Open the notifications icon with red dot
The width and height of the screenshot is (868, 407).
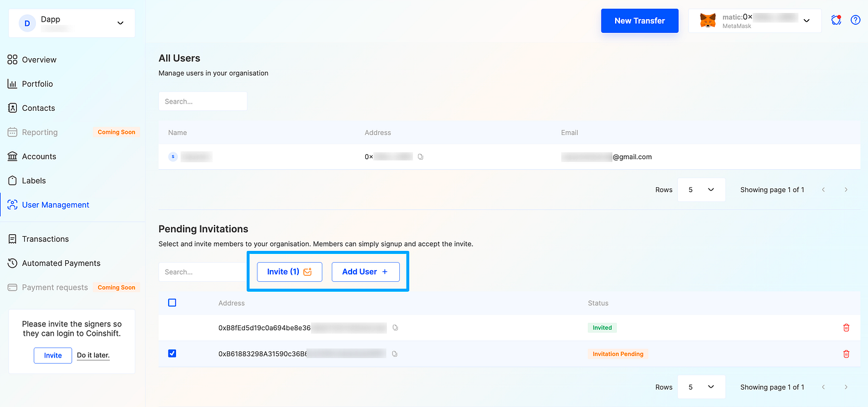[836, 20]
